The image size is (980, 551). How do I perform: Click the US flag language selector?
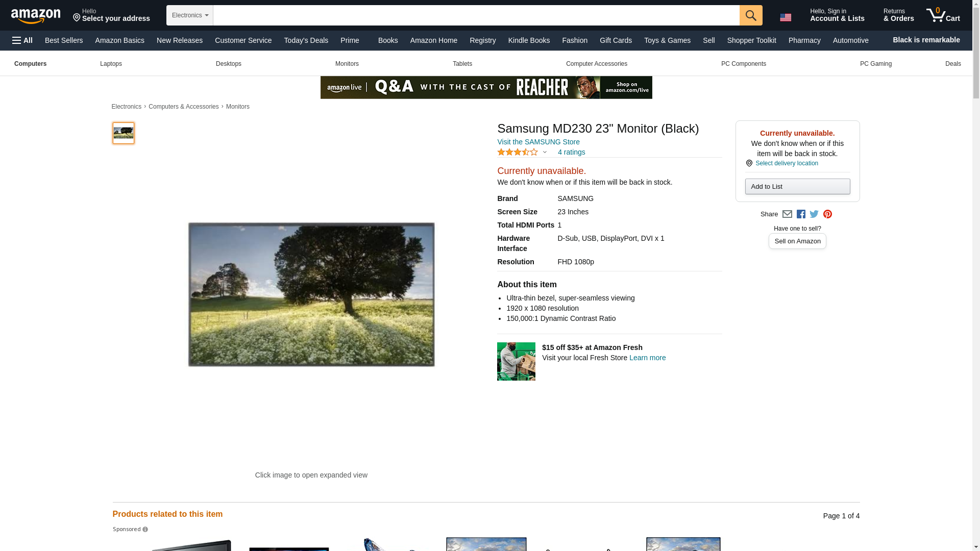786,17
